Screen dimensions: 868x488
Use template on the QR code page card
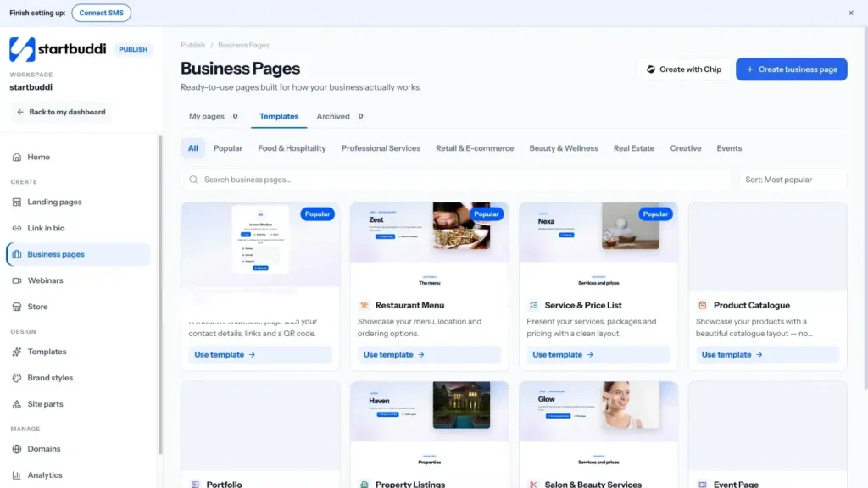259,355
